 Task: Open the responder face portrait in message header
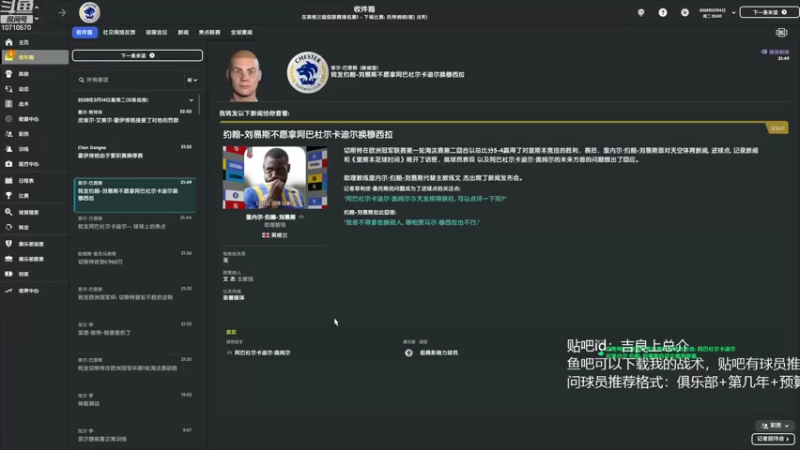243,75
